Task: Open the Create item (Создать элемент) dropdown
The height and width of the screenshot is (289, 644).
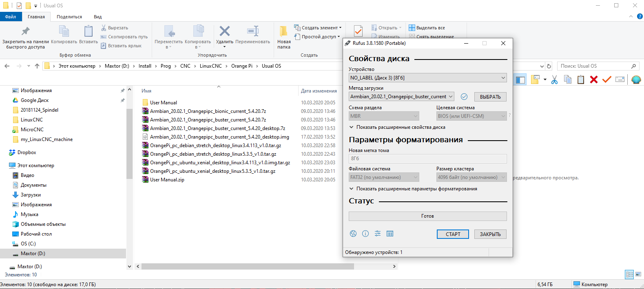Action: point(318,28)
